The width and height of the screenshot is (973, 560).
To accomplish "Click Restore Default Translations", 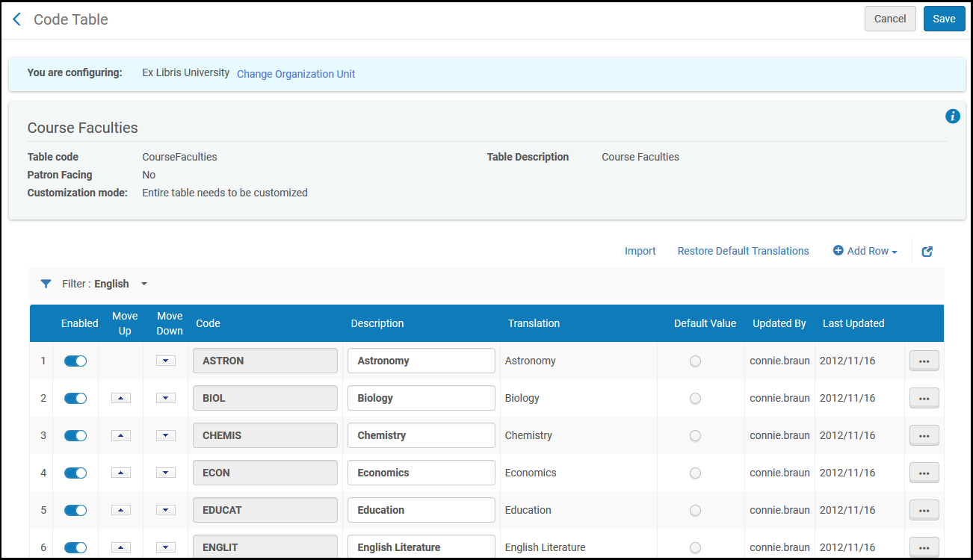I will [x=743, y=251].
